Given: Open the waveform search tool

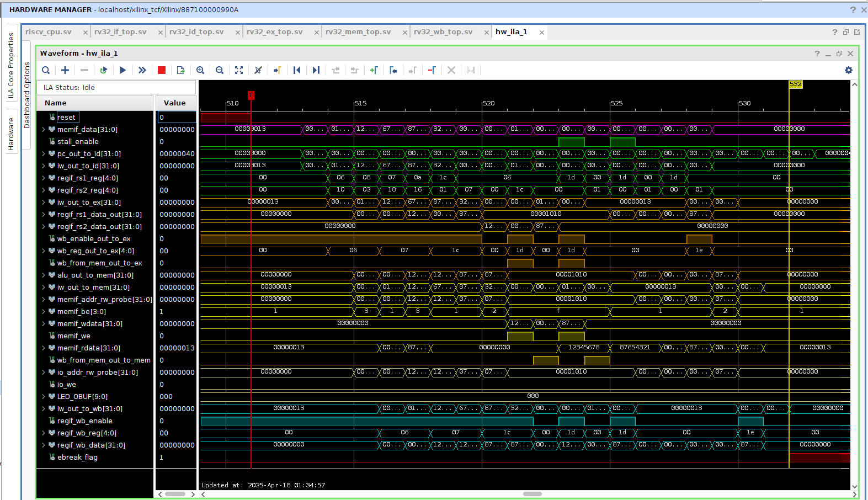Looking at the screenshot, I should pyautogui.click(x=46, y=70).
